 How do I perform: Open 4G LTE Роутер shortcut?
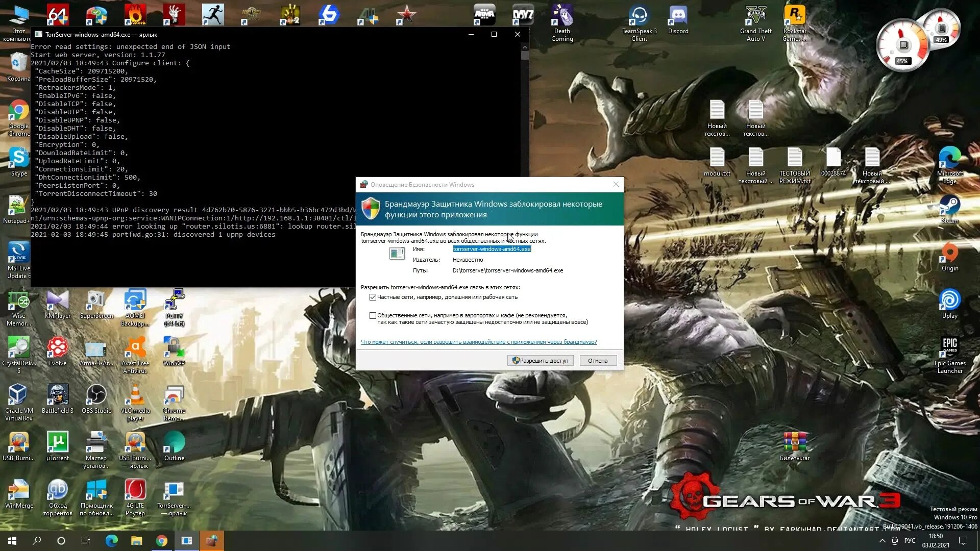pyautogui.click(x=135, y=498)
